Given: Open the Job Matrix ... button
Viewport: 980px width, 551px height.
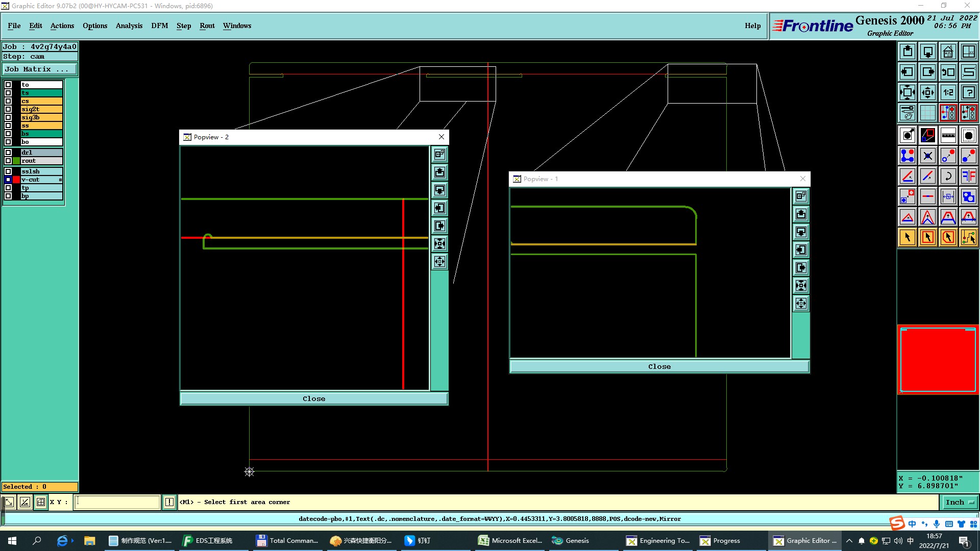Looking at the screenshot, I should click(40, 69).
